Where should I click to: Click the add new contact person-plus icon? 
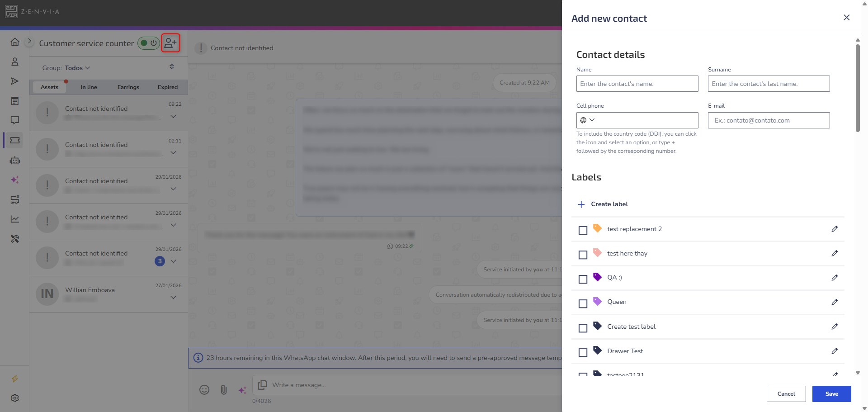[170, 43]
